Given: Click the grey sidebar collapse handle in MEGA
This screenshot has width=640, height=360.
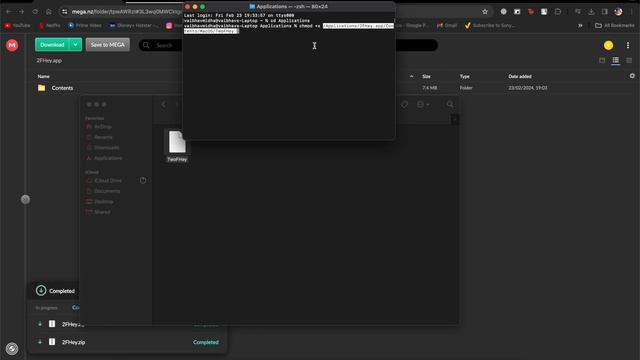Looking at the screenshot, I should click(x=25, y=199).
